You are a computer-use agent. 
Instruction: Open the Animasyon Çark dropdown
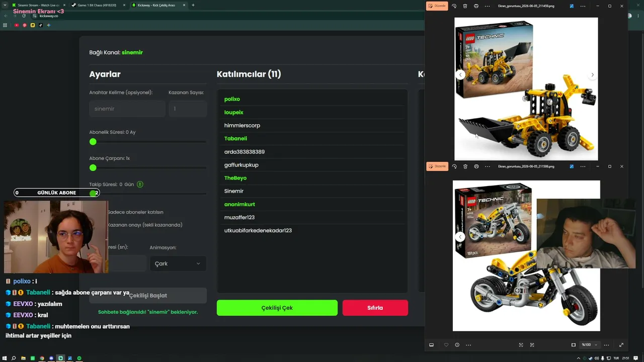[x=178, y=263]
